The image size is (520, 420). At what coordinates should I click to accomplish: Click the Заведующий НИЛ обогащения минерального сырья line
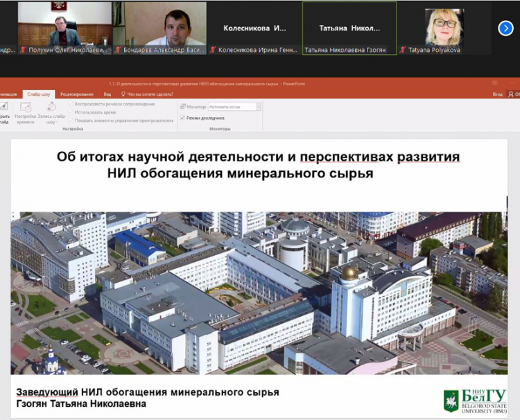pyautogui.click(x=148, y=392)
